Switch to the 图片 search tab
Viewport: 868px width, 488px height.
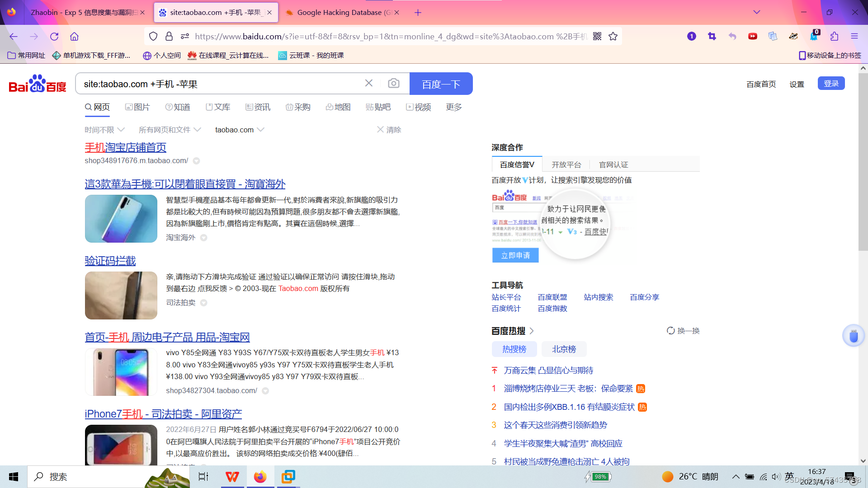coord(137,107)
